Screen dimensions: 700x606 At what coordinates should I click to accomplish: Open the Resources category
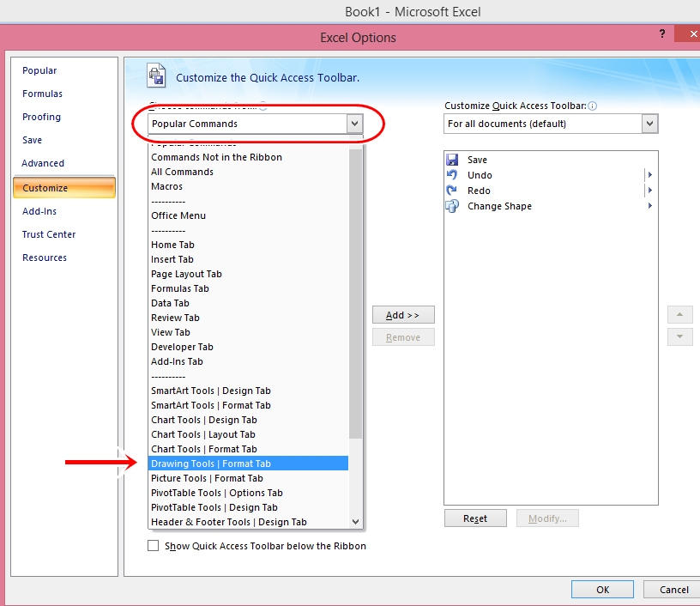point(45,258)
